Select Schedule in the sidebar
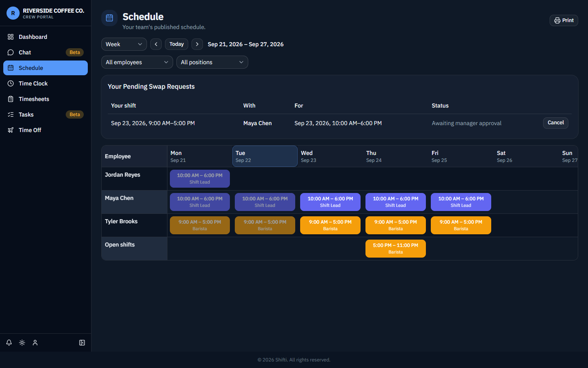 click(x=45, y=68)
